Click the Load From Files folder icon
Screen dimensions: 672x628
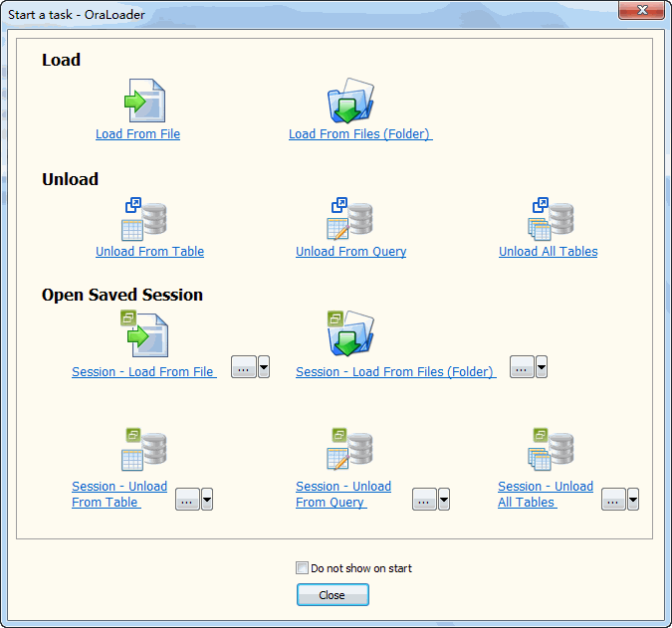click(350, 101)
